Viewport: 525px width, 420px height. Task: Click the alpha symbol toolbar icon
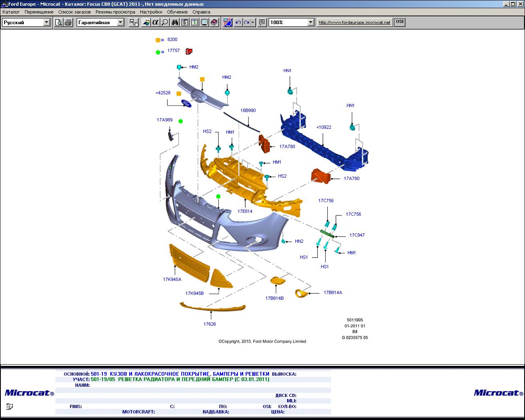(155, 23)
